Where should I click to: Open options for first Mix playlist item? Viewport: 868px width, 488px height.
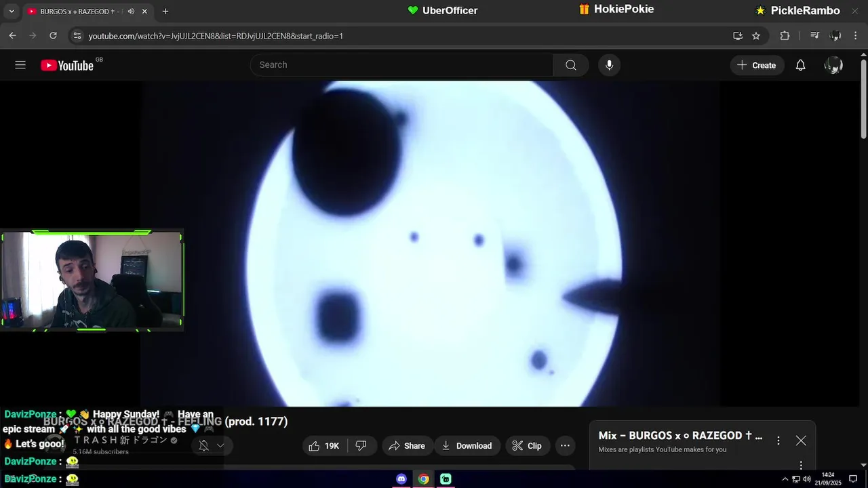tap(801, 466)
